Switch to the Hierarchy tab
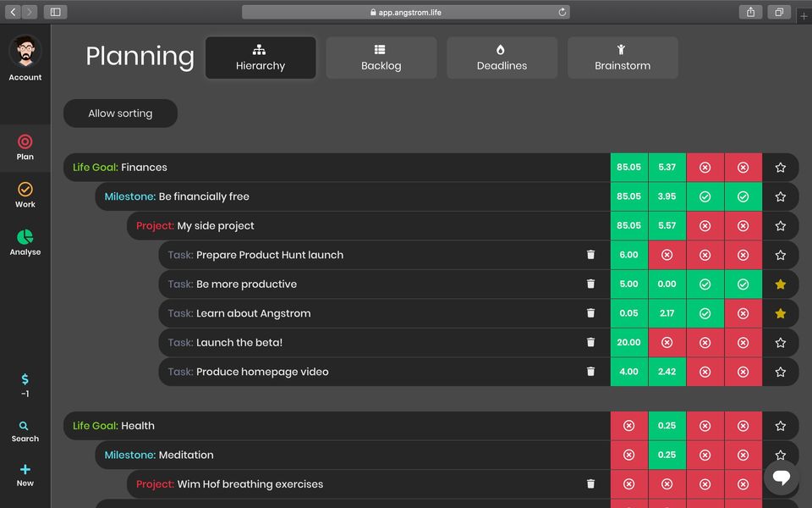The image size is (812, 508). tap(261, 58)
